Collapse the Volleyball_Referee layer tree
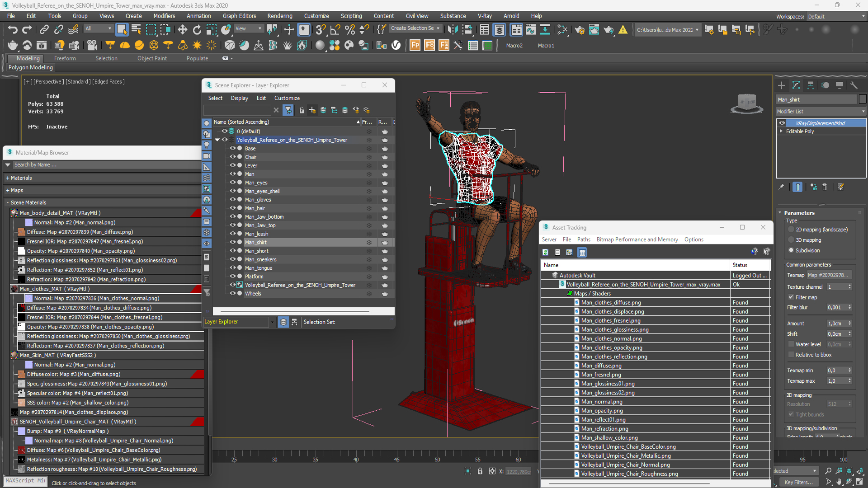This screenshot has height=488, width=868. pyautogui.click(x=217, y=140)
